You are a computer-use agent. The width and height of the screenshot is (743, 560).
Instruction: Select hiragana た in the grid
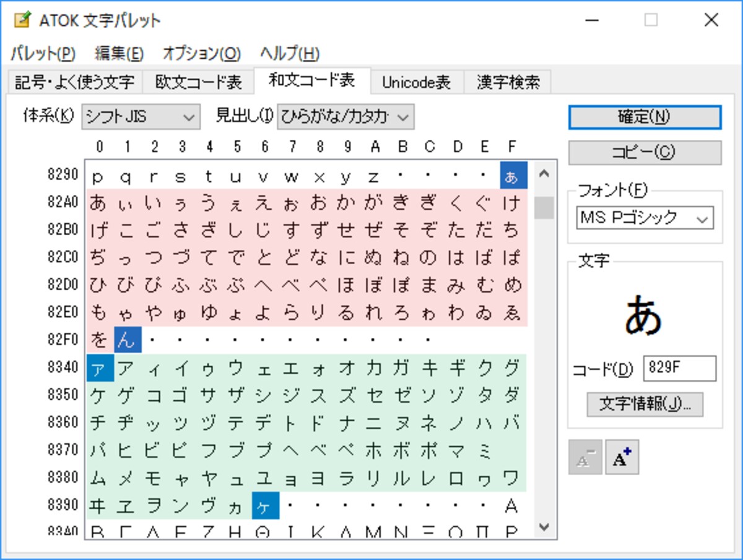[458, 230]
